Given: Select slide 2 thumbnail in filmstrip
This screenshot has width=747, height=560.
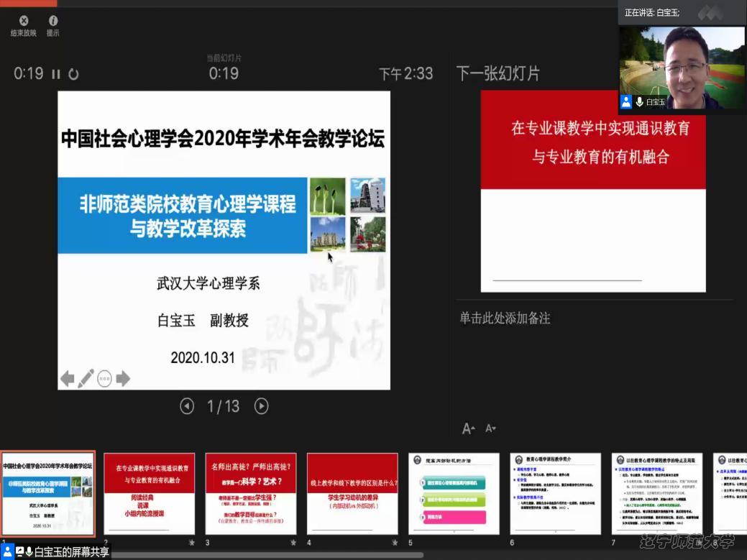Looking at the screenshot, I should tap(150, 492).
